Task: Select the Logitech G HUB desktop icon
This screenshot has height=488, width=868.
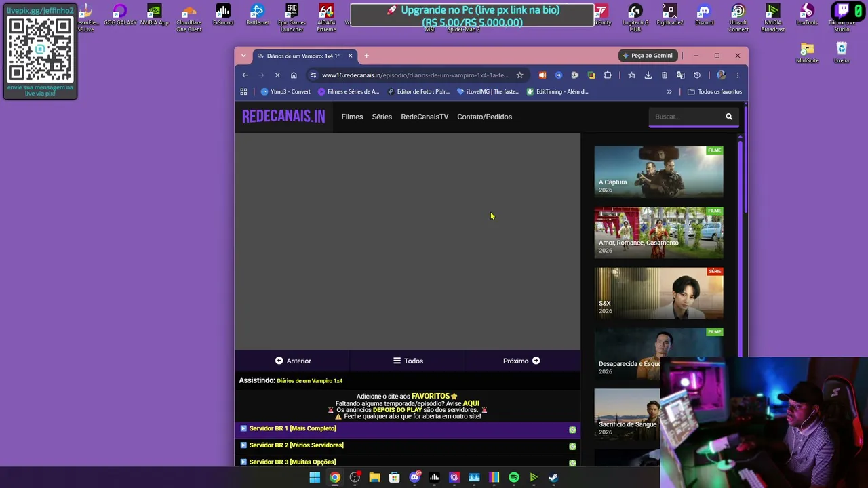Action: click(x=635, y=18)
